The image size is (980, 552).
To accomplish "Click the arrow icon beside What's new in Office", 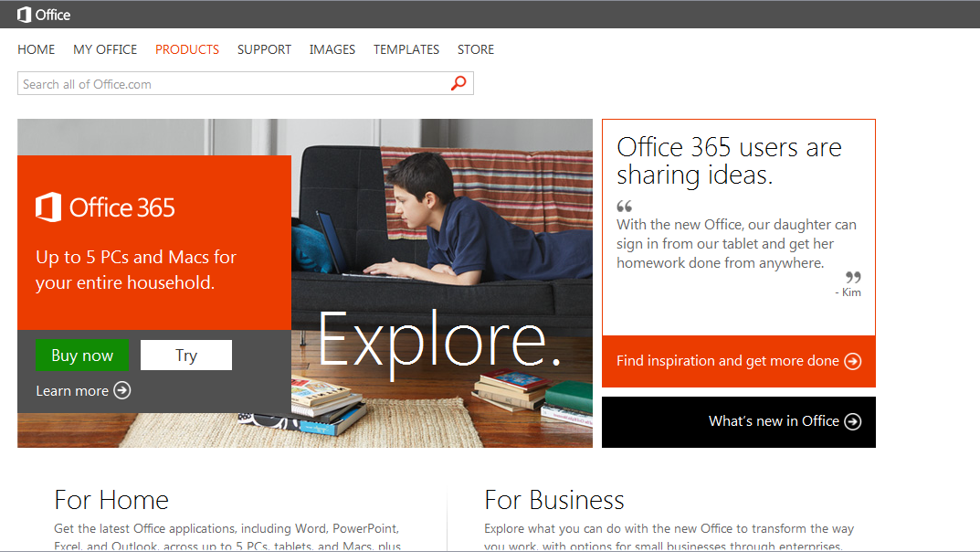I will click(852, 421).
